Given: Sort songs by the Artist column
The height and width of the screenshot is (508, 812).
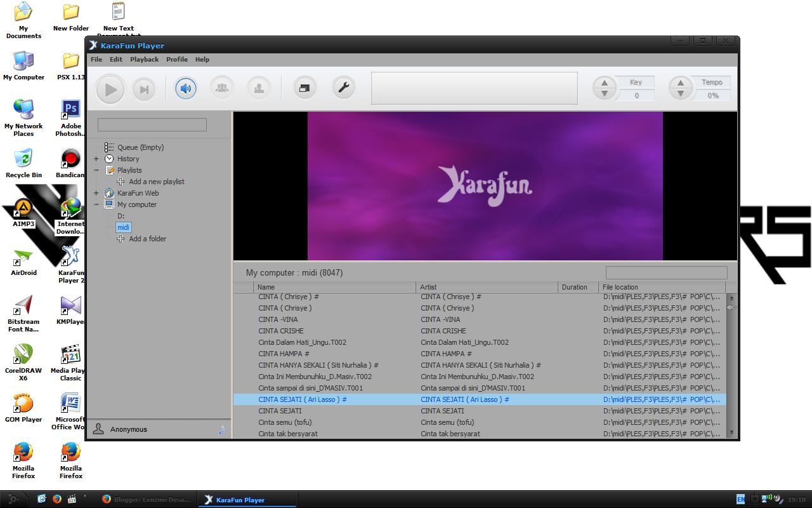Looking at the screenshot, I should pyautogui.click(x=487, y=287).
